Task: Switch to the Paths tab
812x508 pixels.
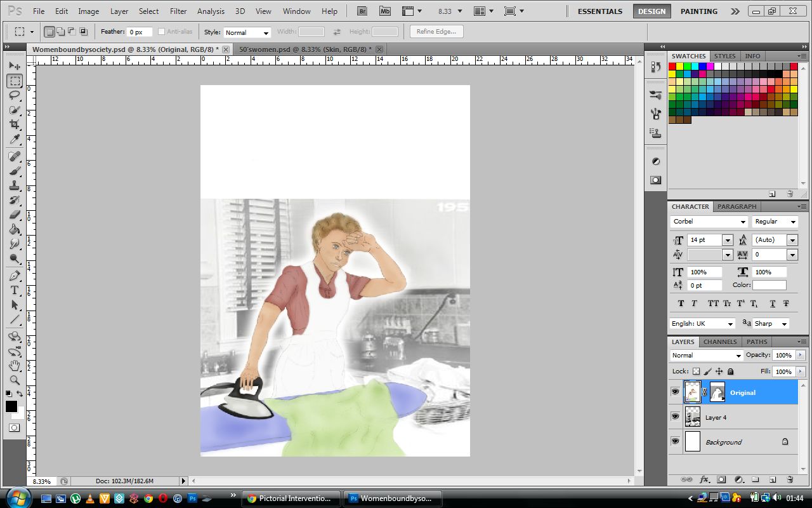Action: click(757, 342)
